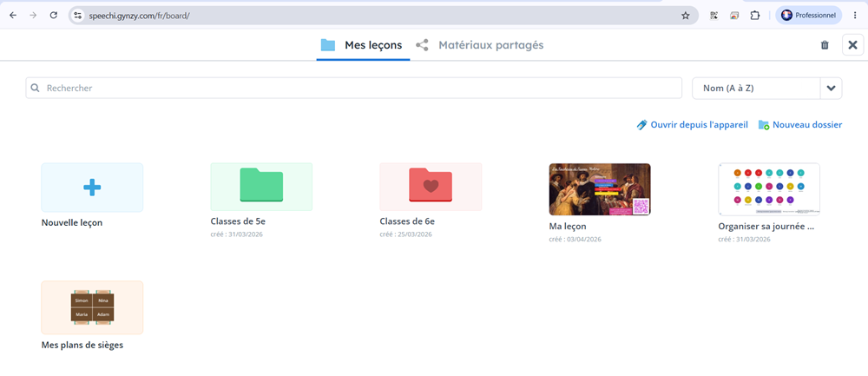Image resolution: width=868 pixels, height=376 pixels.
Task: Open the green Classes de 5e folder
Action: coord(261,188)
